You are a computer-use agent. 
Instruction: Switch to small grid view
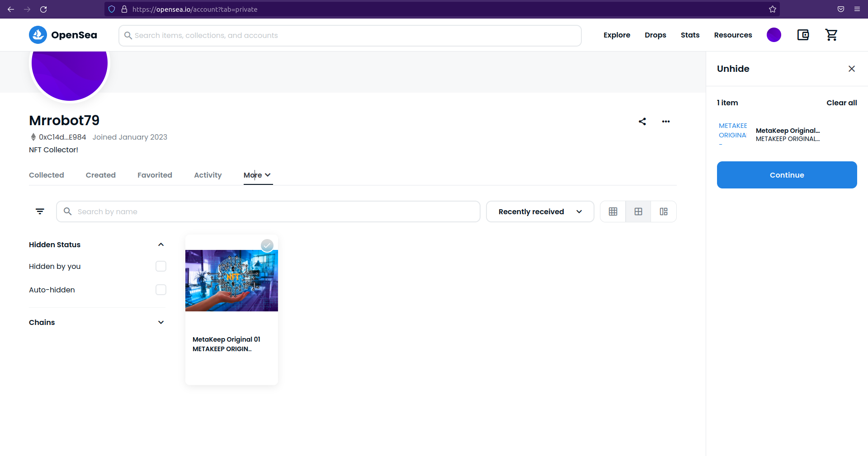[x=613, y=212]
